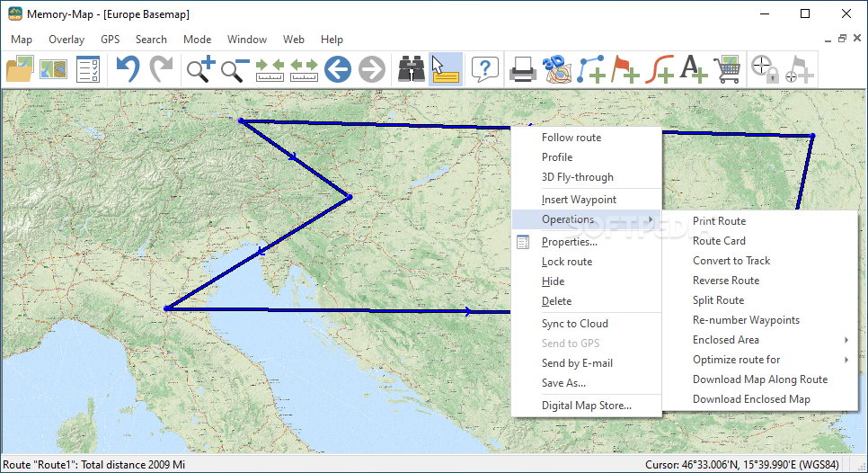The width and height of the screenshot is (868, 473).
Task: Click the cursor coordinates readout
Action: pyautogui.click(x=742, y=465)
